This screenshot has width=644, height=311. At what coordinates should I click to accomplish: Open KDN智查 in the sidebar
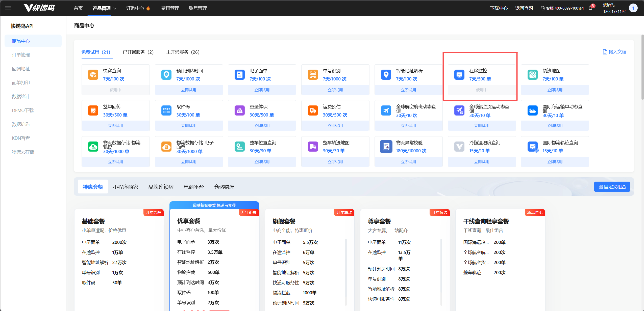point(21,138)
